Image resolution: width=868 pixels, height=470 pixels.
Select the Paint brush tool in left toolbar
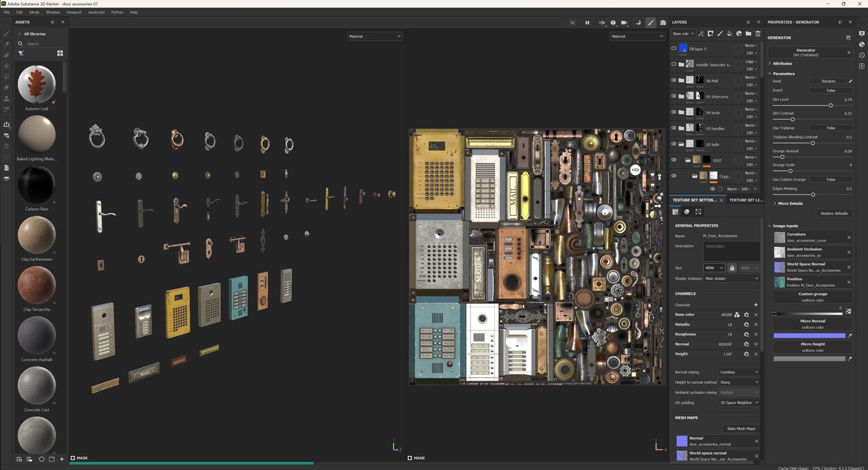7,33
